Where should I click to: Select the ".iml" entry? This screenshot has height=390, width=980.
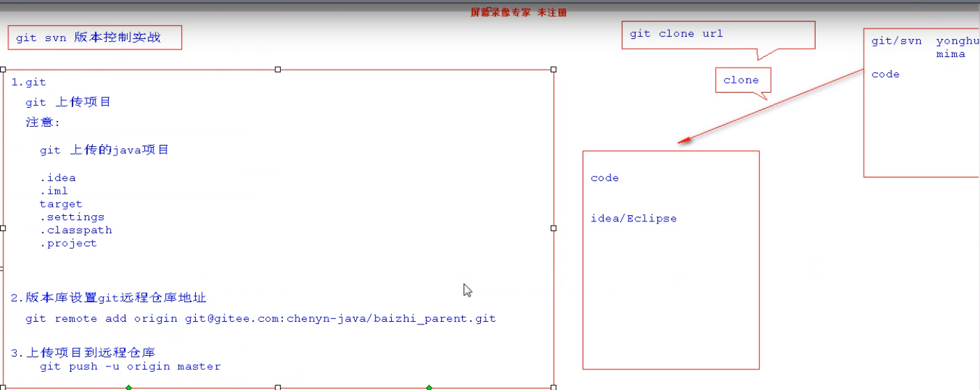point(54,191)
